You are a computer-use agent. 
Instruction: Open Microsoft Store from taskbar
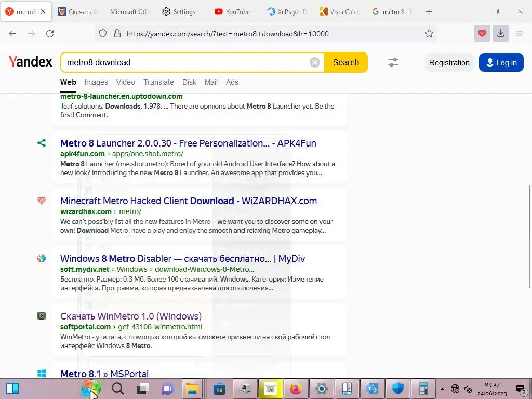219,389
